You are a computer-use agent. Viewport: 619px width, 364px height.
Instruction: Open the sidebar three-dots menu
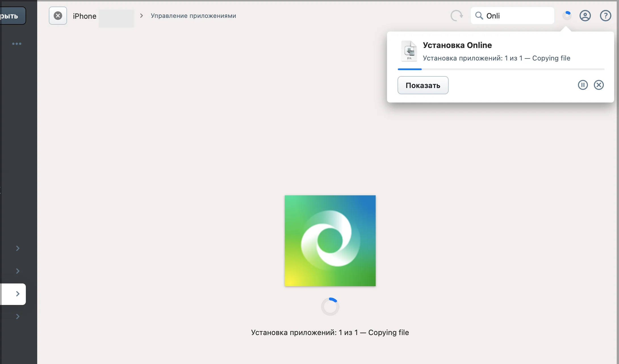17,44
